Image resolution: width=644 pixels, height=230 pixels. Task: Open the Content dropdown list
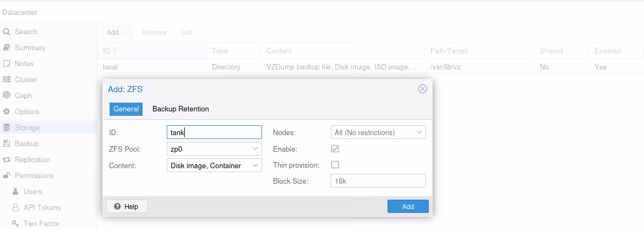pos(255,165)
